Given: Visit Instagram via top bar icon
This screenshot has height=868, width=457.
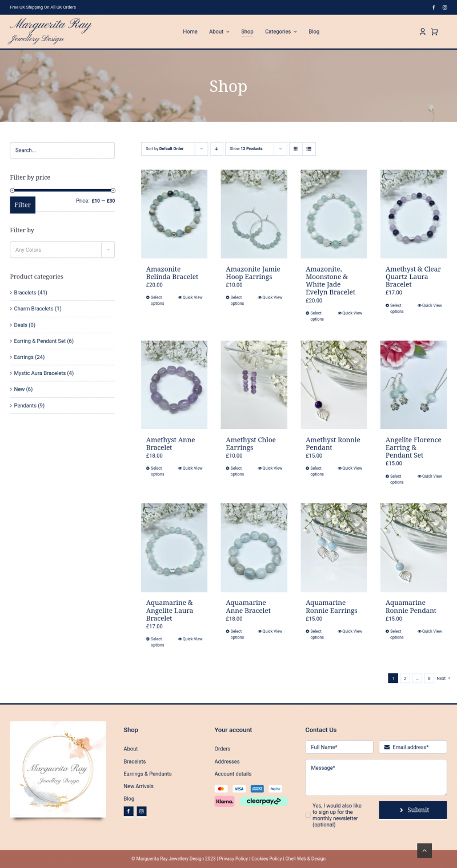Looking at the screenshot, I should tap(445, 7).
